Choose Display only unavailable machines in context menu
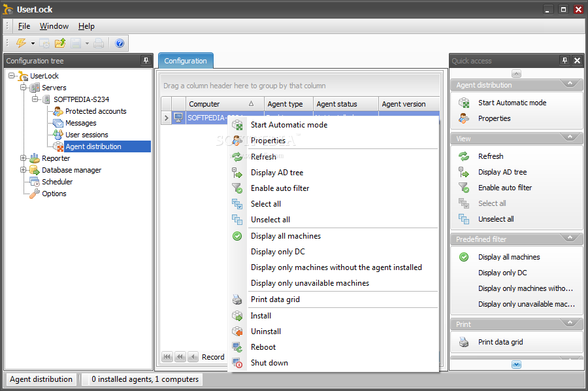Image resolution: width=588 pixels, height=391 pixels. pyautogui.click(x=333, y=283)
